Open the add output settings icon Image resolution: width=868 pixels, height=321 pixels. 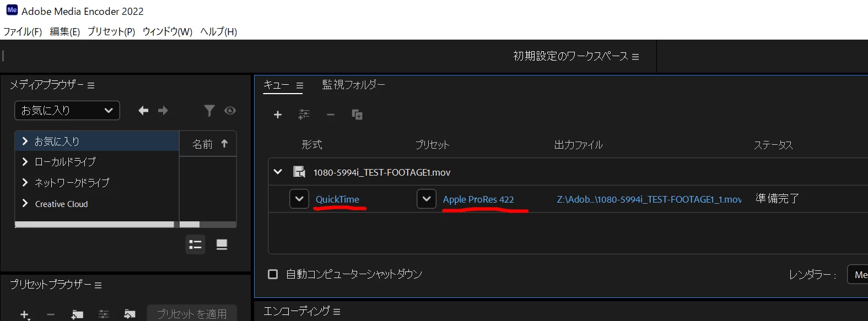[304, 115]
